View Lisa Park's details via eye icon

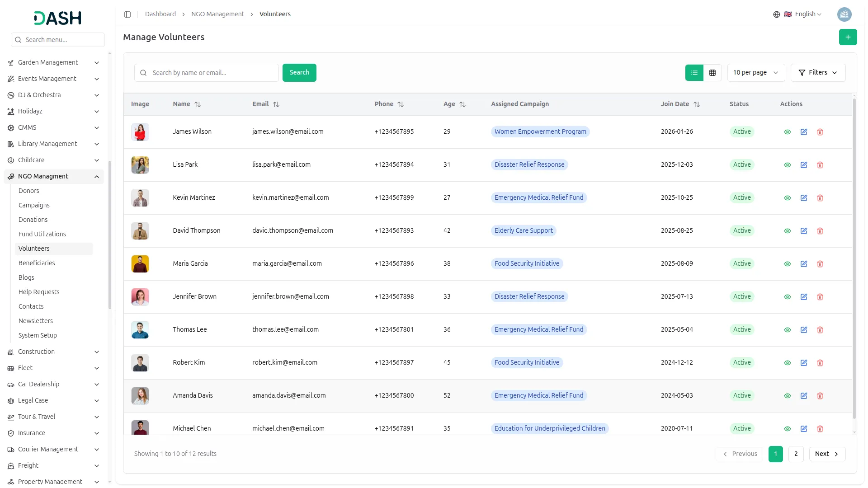coord(787,165)
